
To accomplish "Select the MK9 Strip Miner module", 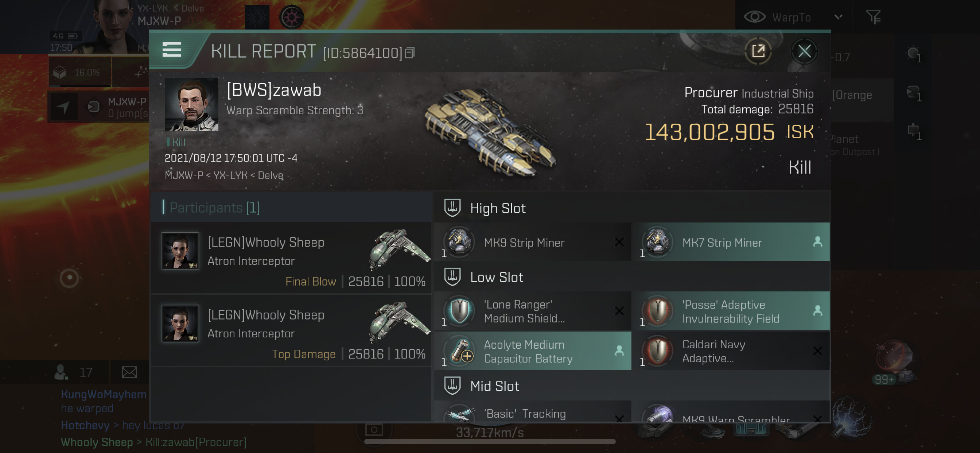I will pos(533,242).
